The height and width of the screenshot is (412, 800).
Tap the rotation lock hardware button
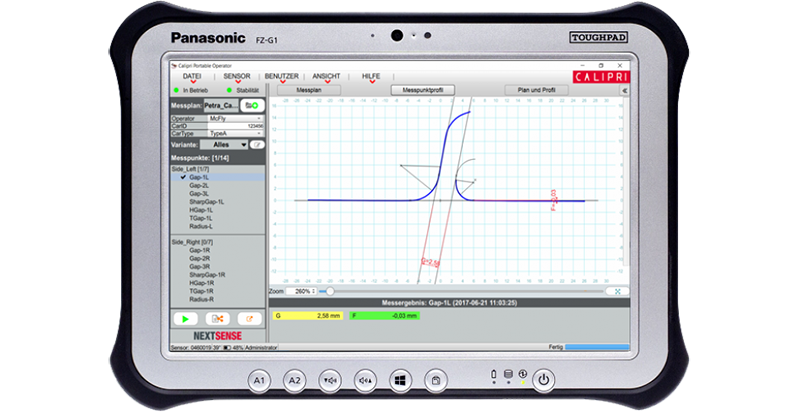pyautogui.click(x=436, y=380)
